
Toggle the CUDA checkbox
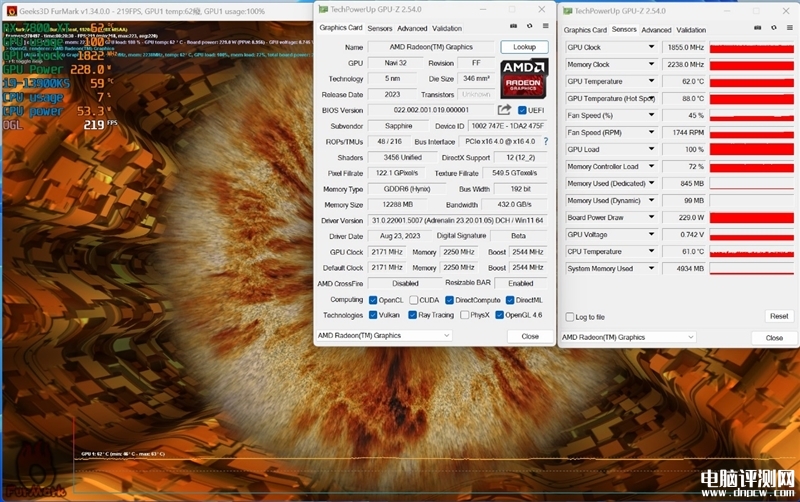tap(414, 300)
